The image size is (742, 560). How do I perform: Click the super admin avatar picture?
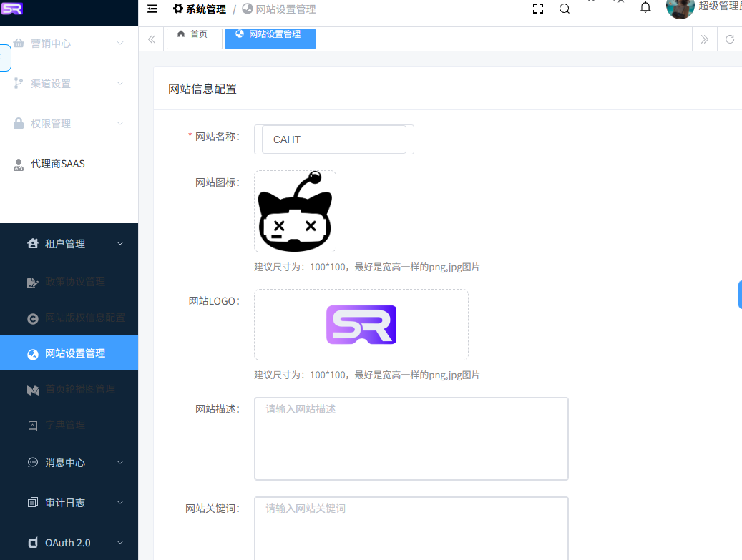(679, 8)
